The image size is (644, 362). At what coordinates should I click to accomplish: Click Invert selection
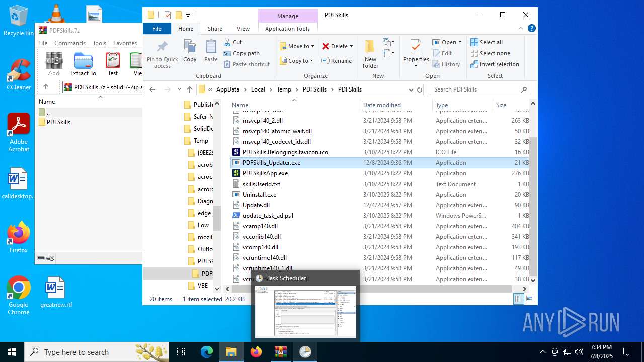pos(495,64)
